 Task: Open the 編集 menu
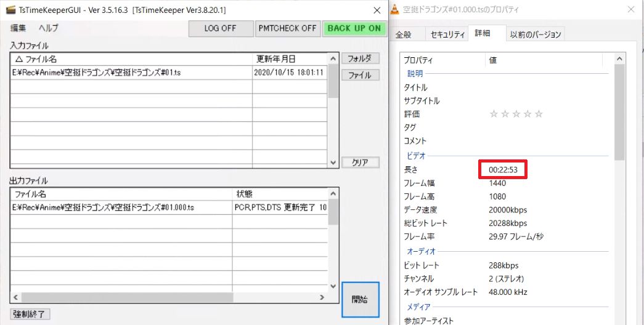[x=18, y=28]
